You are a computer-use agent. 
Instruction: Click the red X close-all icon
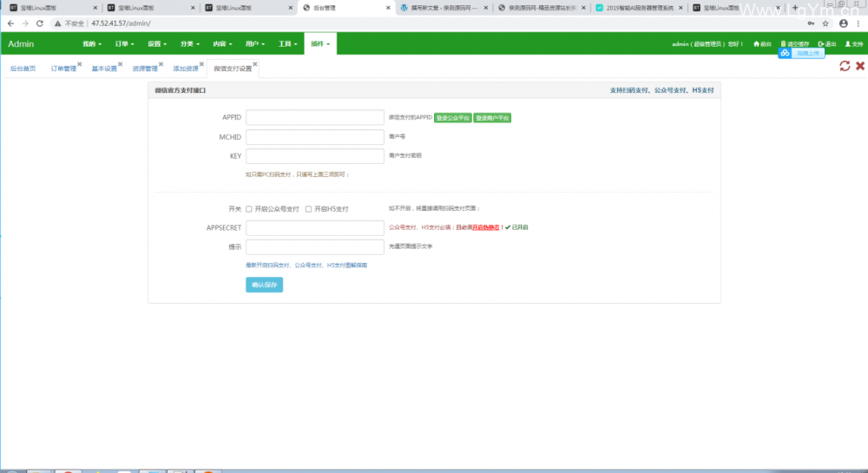pyautogui.click(x=860, y=66)
